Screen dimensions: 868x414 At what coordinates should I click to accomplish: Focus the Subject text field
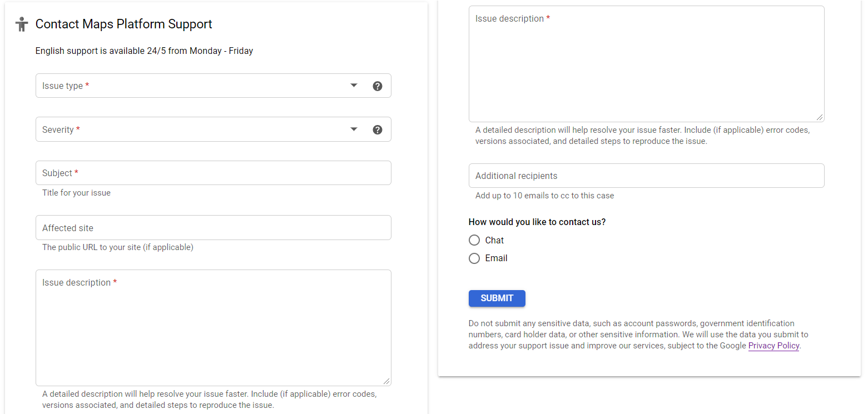[214, 173]
